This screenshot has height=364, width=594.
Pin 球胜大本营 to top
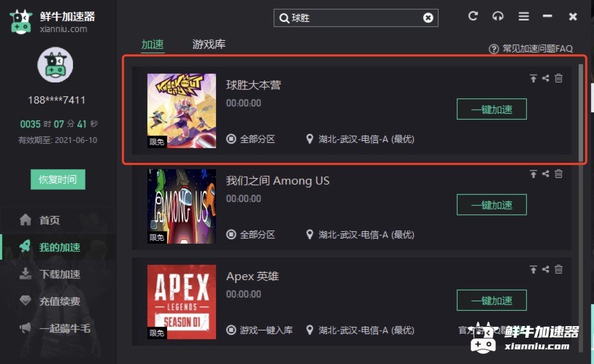(x=533, y=78)
